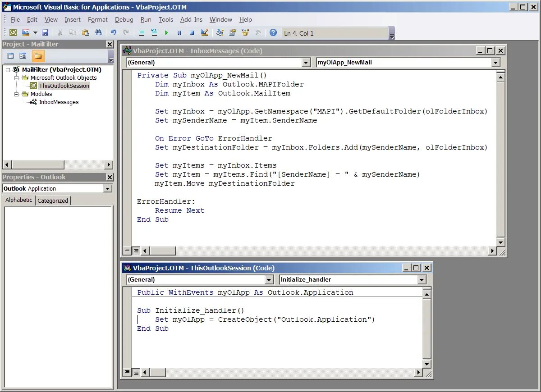Open the (General) dropdown in ThisOutlookSession window
Image resolution: width=541 pixels, height=392 pixels.
click(269, 280)
